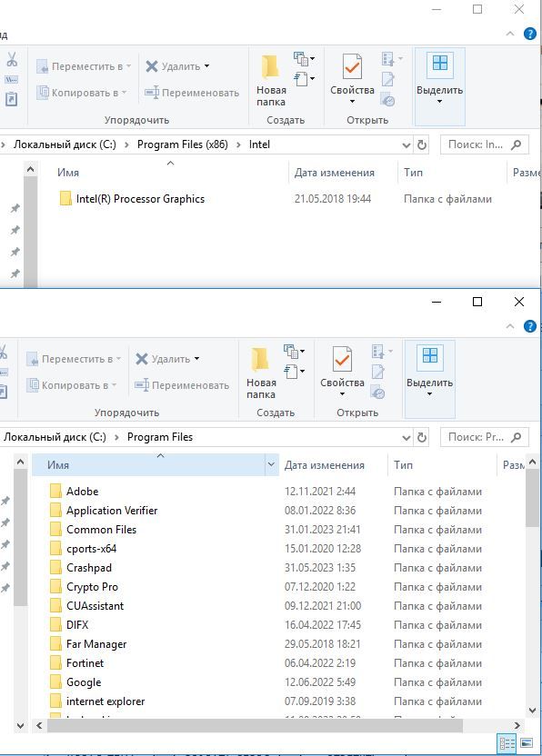542x756 pixels.
Task: Switch to large thumbnails view icon
Action: (x=527, y=742)
